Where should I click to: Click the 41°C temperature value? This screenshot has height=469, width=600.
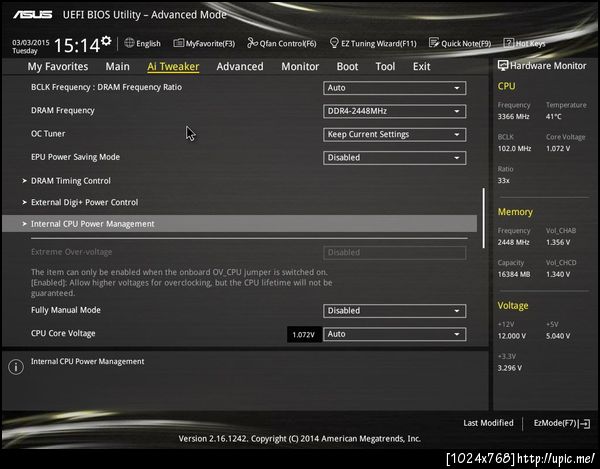[554, 117]
